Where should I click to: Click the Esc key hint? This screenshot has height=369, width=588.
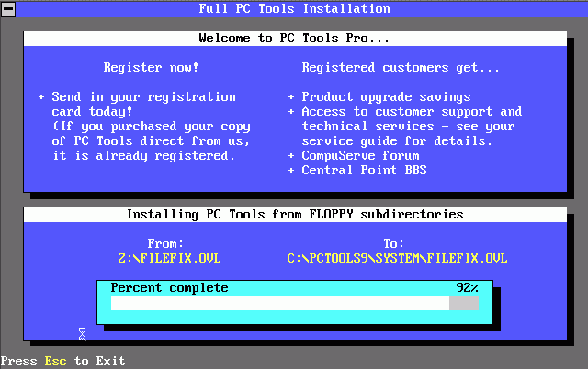pyautogui.click(x=55, y=361)
